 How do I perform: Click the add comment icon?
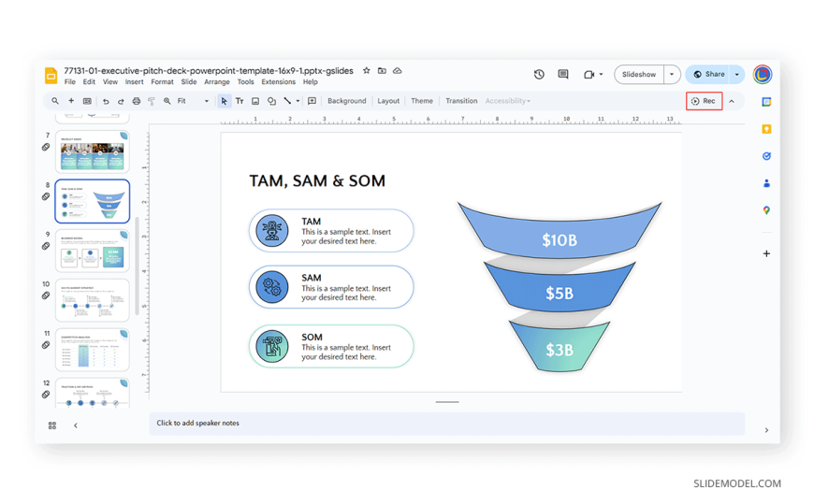click(x=312, y=101)
